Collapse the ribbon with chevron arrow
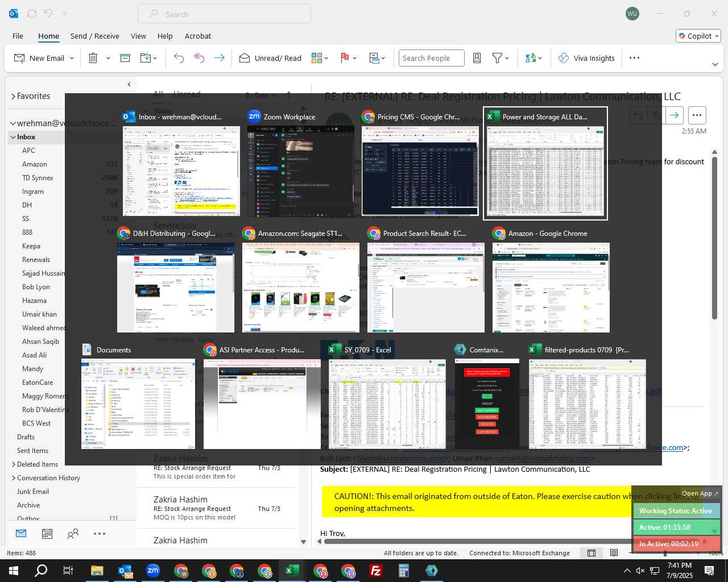The width and height of the screenshot is (728, 582). coord(715,64)
